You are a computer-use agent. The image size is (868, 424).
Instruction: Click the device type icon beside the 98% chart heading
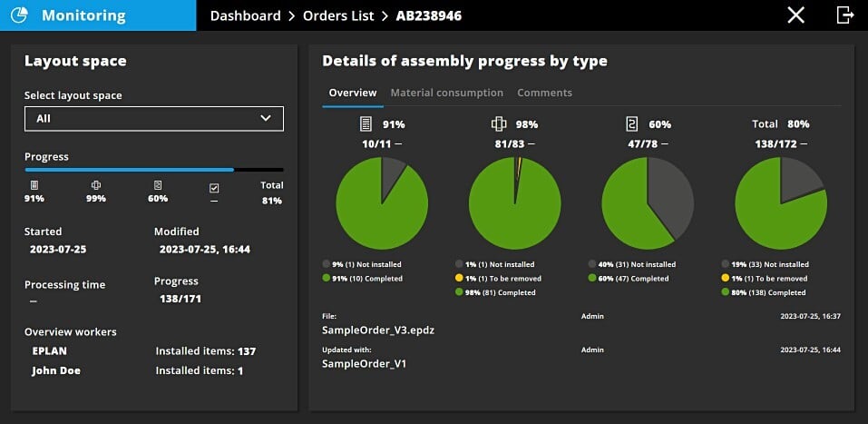[498, 123]
